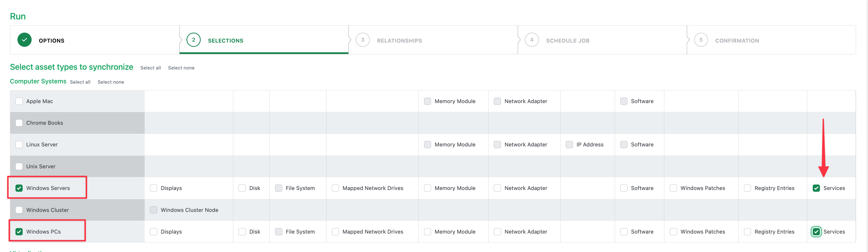Uncheck the Windows PCs checkbox
Screen dimensions: 868x252
19,231
